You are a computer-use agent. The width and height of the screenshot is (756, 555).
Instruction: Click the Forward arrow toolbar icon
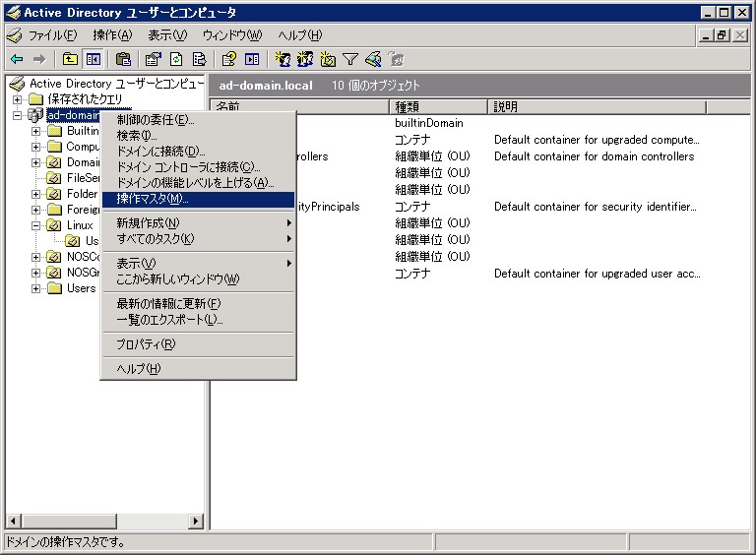click(x=39, y=59)
